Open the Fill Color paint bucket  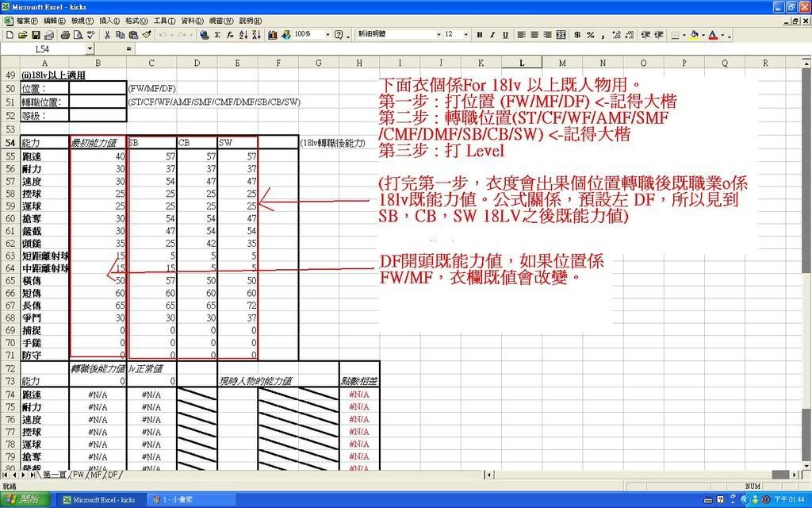694,35
